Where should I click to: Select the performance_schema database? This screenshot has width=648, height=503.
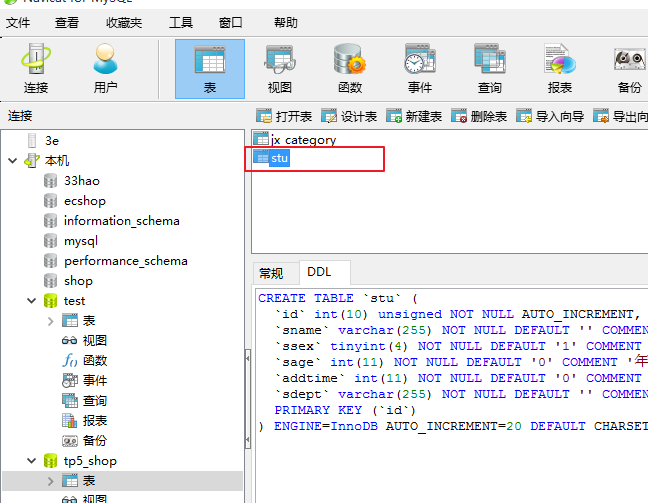tap(126, 261)
